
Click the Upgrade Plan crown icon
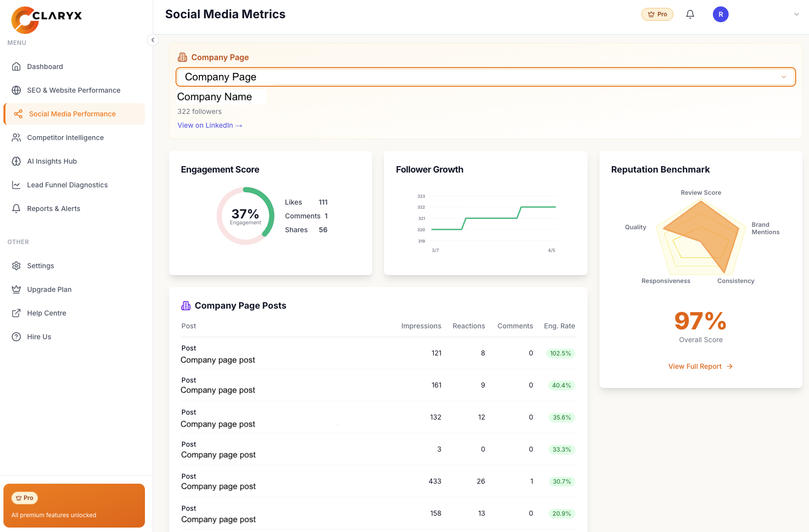click(x=16, y=289)
